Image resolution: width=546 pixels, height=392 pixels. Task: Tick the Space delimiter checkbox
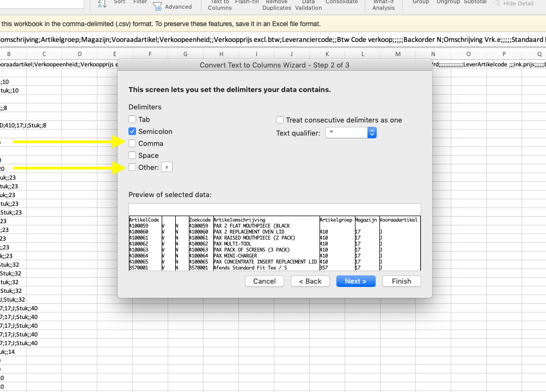(x=132, y=155)
